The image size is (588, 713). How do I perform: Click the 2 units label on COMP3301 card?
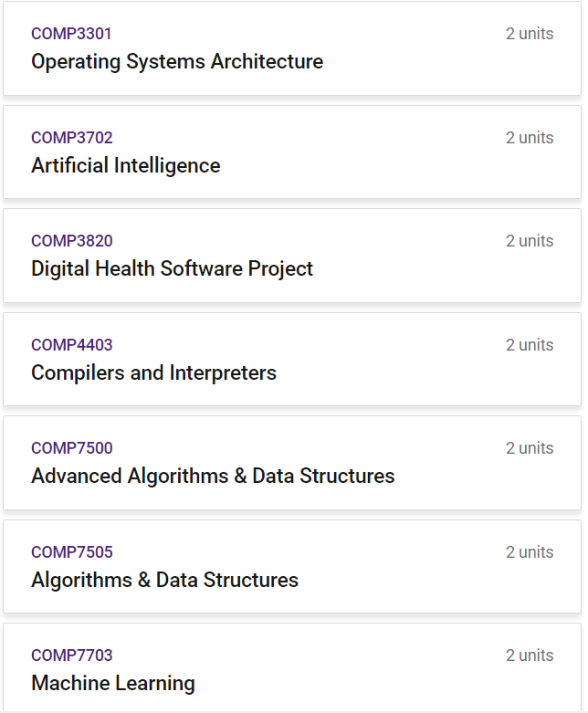pyautogui.click(x=530, y=34)
